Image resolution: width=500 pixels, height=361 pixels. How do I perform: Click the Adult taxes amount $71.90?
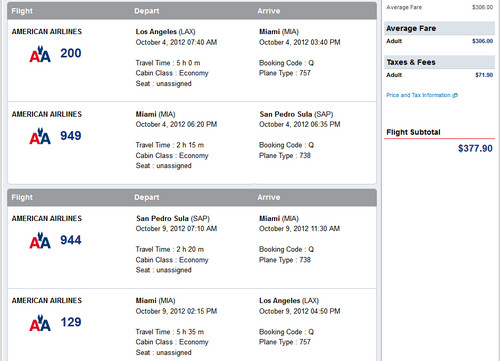coord(484,75)
